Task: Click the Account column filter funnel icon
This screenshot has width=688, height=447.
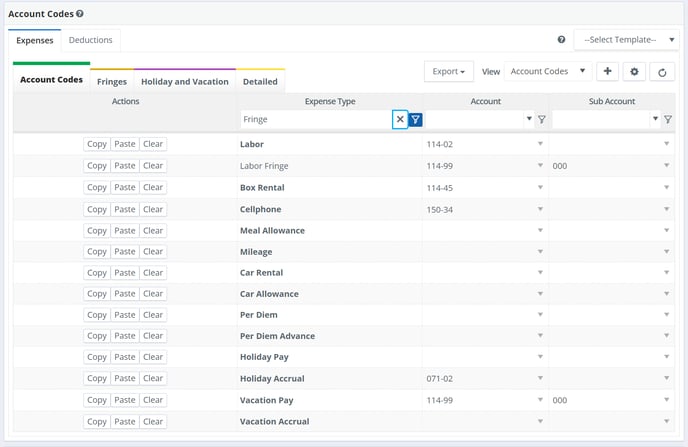Action: click(541, 119)
